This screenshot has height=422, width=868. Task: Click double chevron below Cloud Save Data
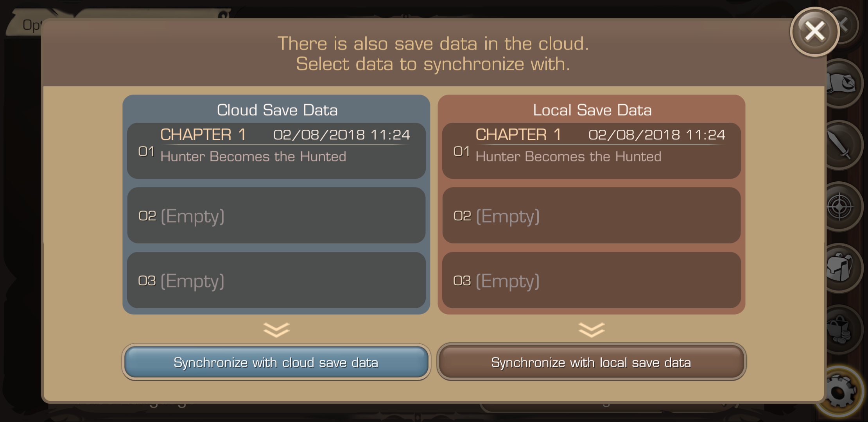click(x=276, y=330)
